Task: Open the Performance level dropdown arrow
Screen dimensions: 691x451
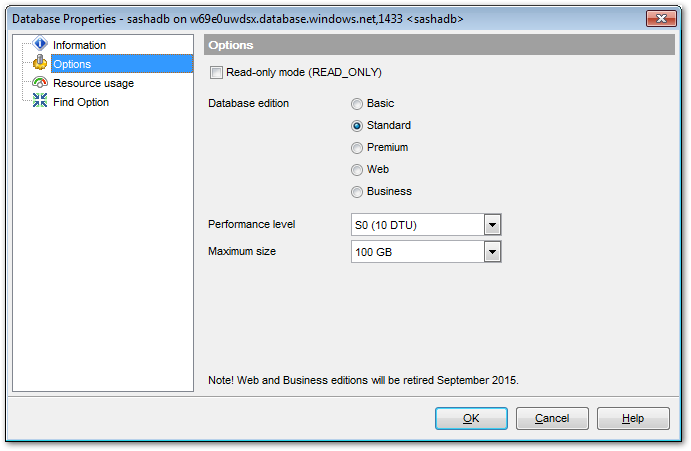Action: [x=491, y=225]
